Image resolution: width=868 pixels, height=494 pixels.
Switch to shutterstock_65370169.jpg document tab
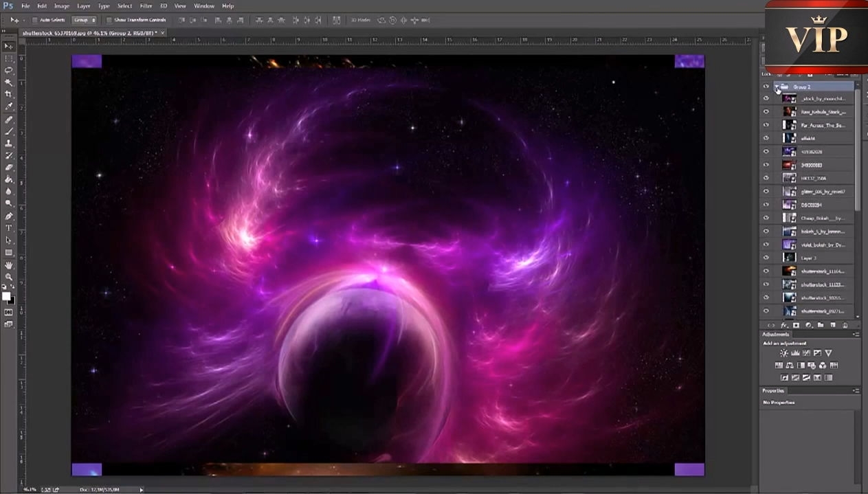tap(89, 32)
